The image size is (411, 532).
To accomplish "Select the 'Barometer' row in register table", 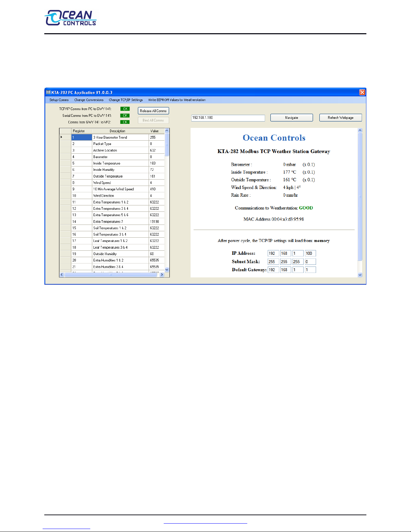I will click(112, 157).
